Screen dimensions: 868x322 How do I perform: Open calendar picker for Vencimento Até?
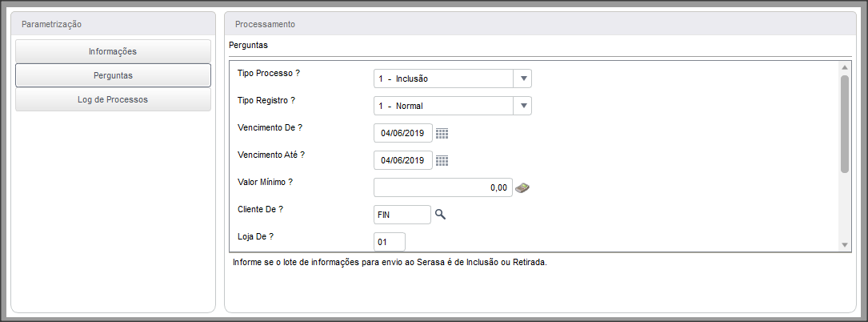click(442, 161)
